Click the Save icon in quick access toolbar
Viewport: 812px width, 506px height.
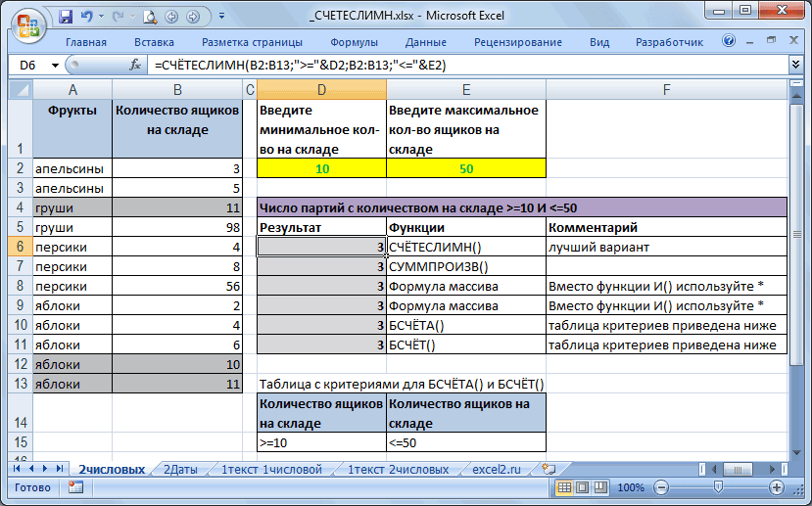coord(66,17)
